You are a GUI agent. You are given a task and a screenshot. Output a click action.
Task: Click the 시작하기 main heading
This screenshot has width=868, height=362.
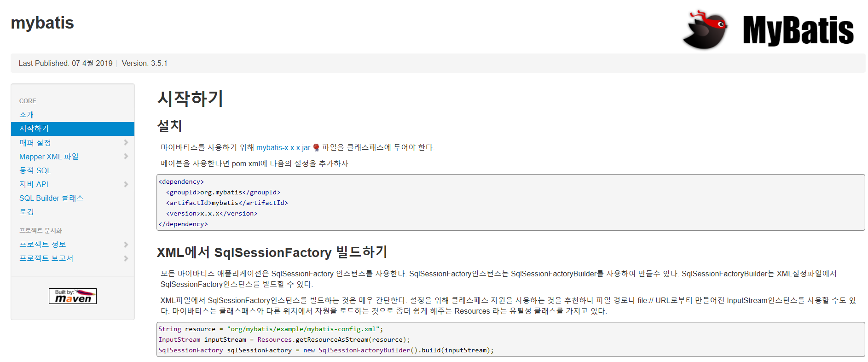[190, 99]
